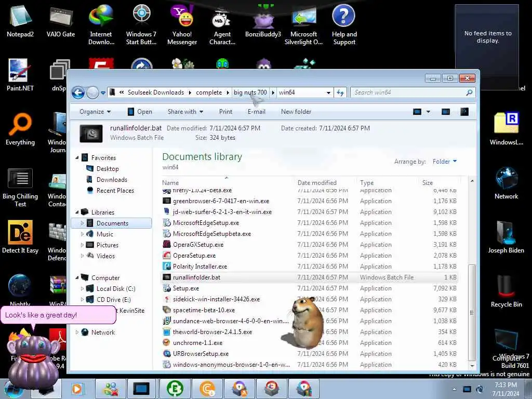Click the complete breadcrumb segment
The height and width of the screenshot is (399, 532).
pyautogui.click(x=209, y=92)
